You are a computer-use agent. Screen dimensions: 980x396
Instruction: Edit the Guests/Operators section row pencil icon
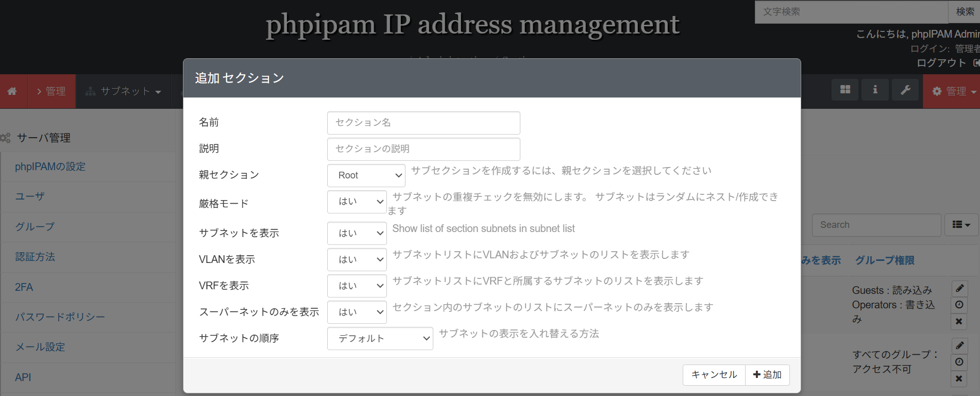pos(959,288)
